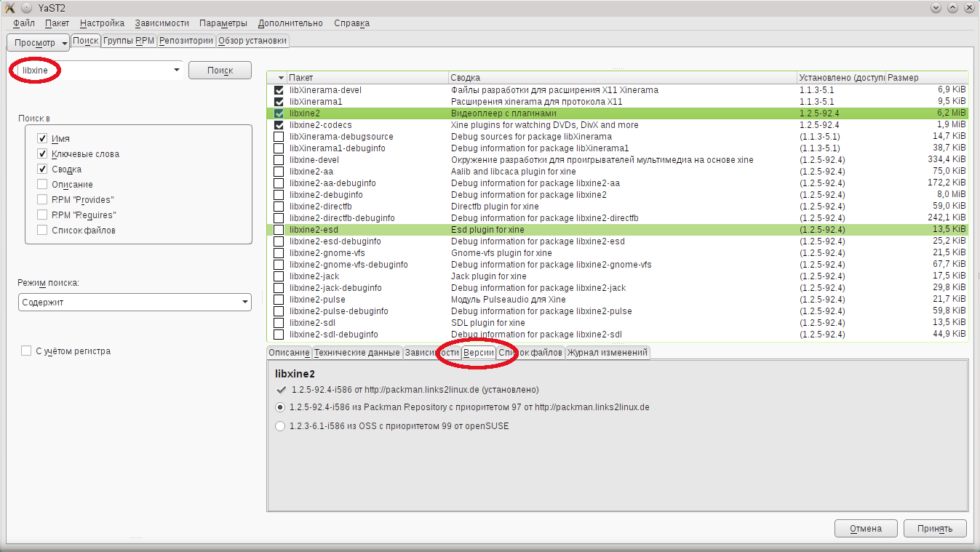Click the status icon column header
Screen dimensions: 980x552
tap(277, 78)
